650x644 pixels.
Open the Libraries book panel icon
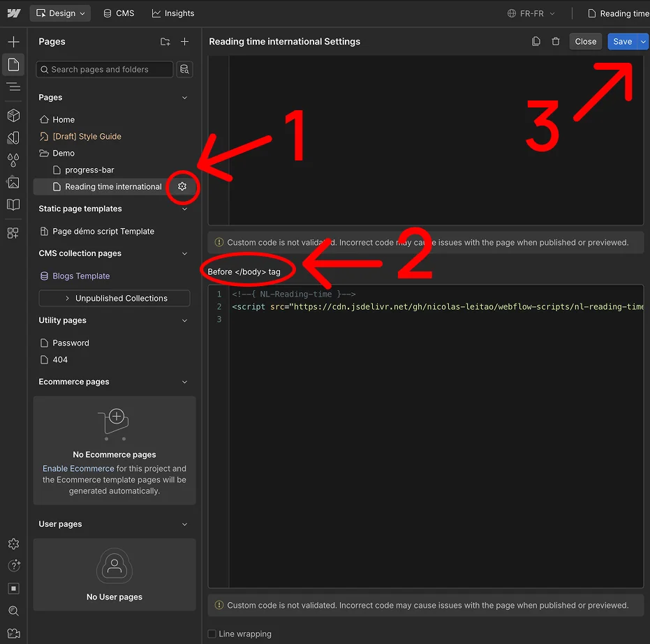click(13, 204)
